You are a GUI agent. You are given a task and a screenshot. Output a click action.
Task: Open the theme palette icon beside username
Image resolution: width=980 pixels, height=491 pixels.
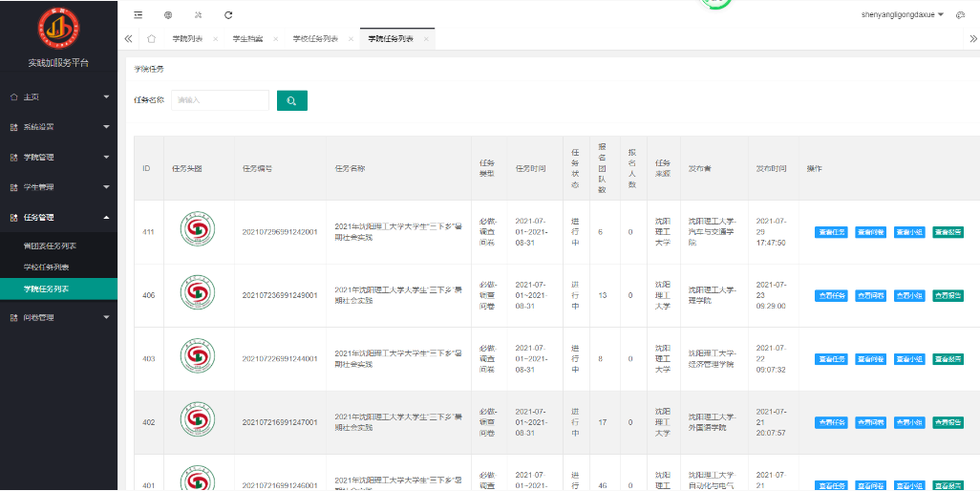pos(960,15)
